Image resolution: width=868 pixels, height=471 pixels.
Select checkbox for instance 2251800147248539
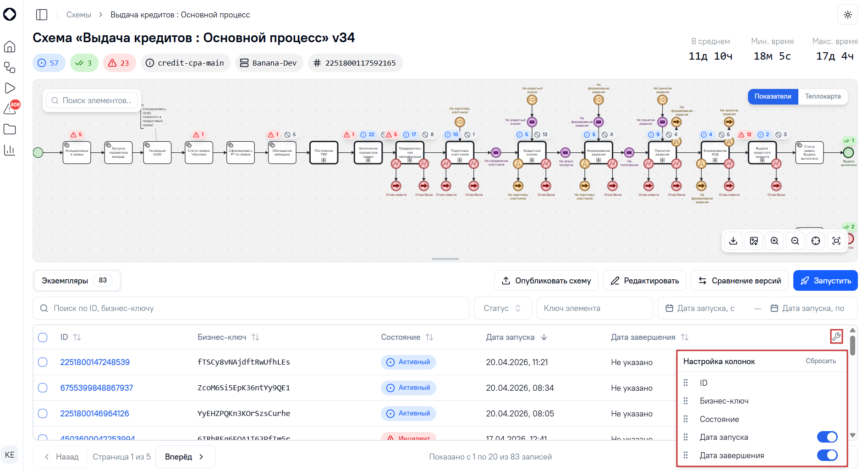coord(43,362)
